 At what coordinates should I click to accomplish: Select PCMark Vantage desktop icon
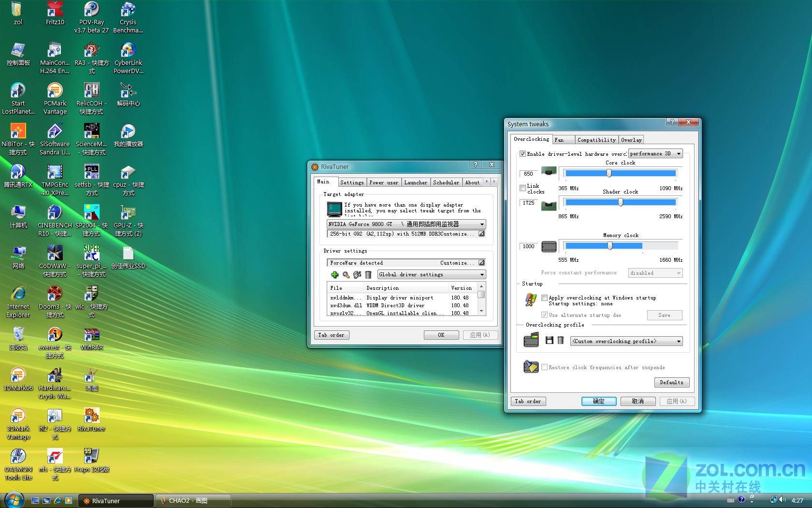(55, 99)
